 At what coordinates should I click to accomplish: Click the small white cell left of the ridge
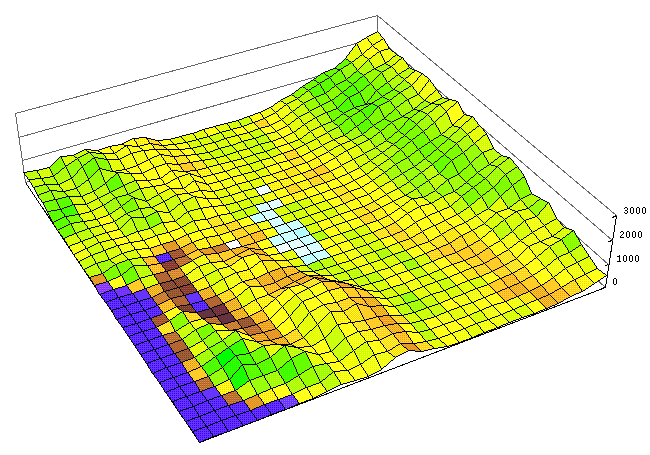(232, 243)
